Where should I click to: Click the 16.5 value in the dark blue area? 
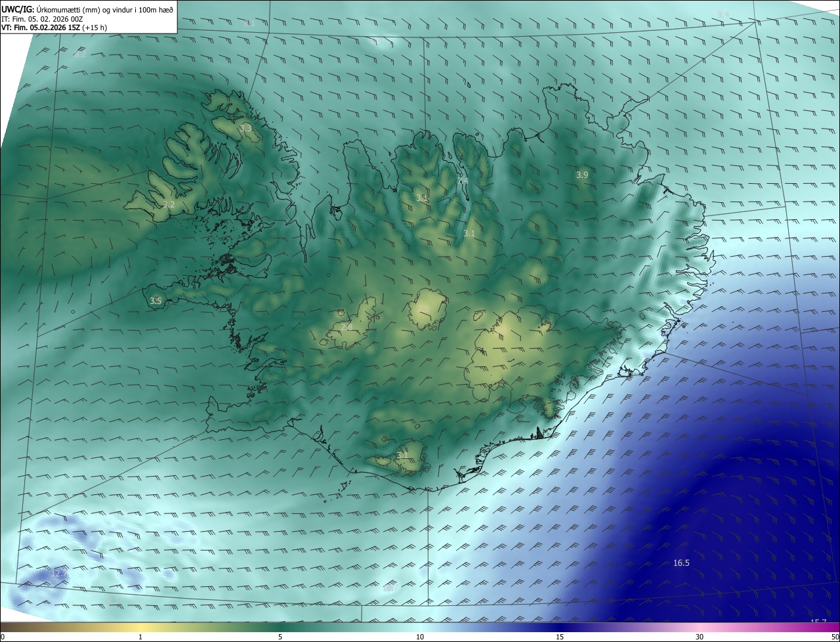tap(681, 563)
